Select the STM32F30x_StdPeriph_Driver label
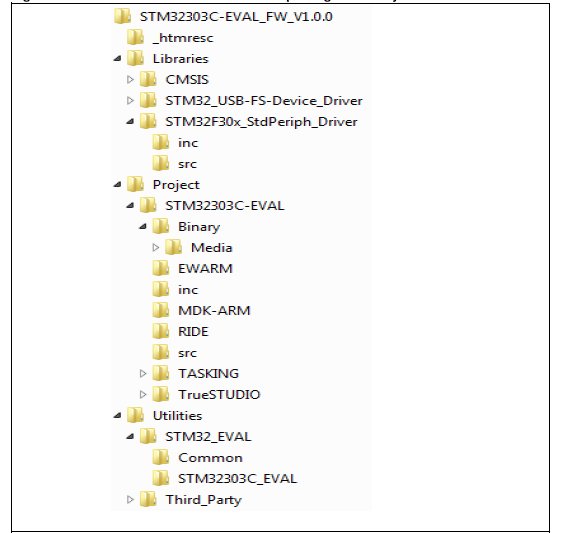This screenshot has width=579, height=533. click(261, 122)
